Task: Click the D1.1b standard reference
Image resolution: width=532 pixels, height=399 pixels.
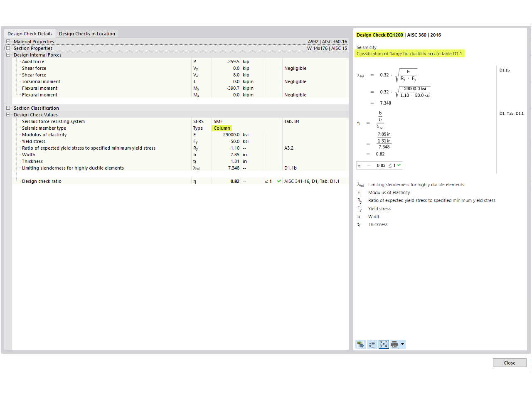Action: tap(504, 70)
